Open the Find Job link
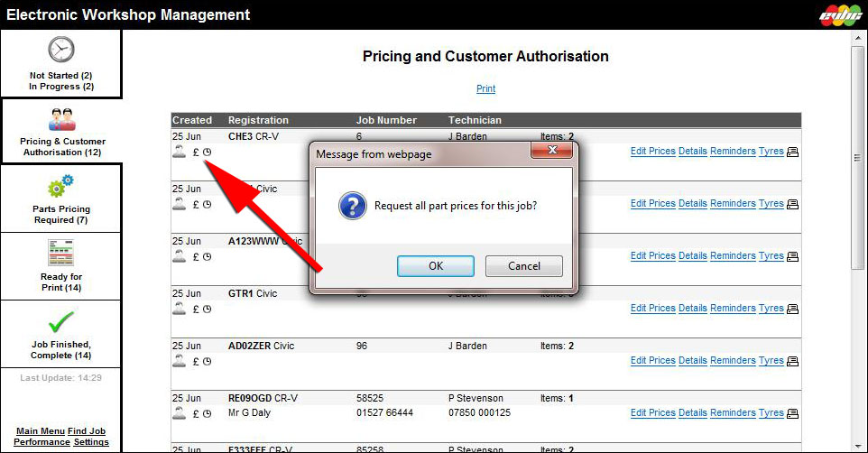The width and height of the screenshot is (868, 453). tap(87, 430)
